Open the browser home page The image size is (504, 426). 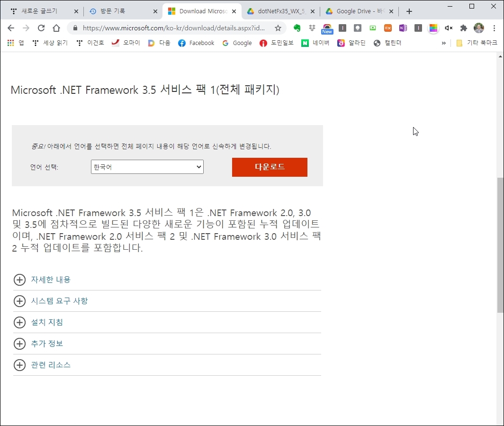[x=56, y=28]
